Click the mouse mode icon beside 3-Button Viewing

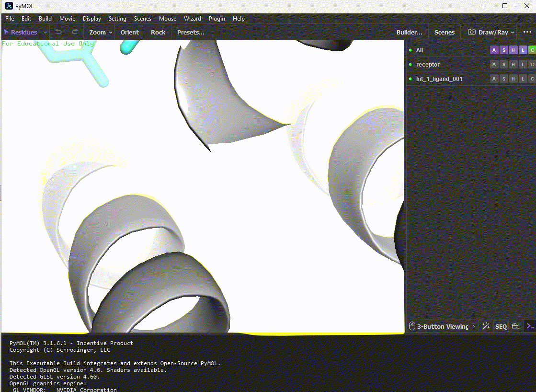point(412,326)
